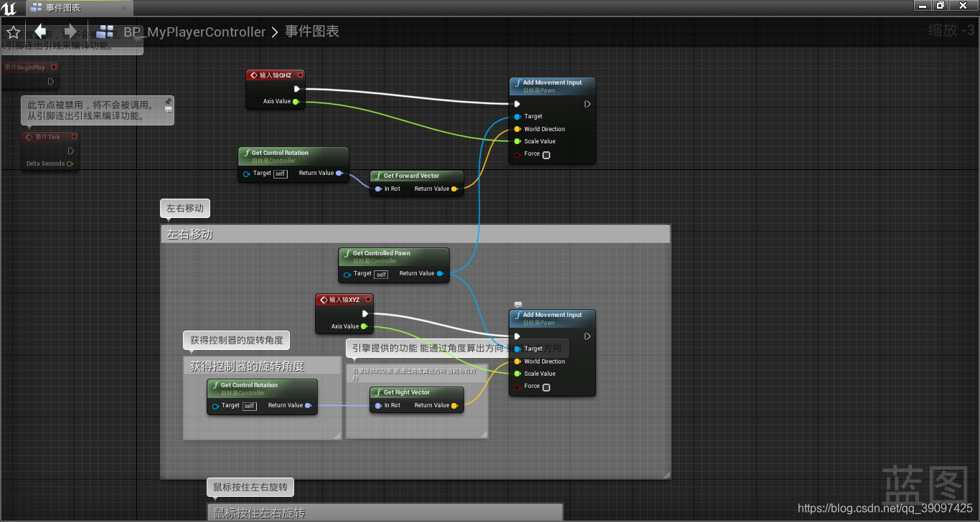
Task: Select the 左右移动 comment box header
Action: click(415, 234)
